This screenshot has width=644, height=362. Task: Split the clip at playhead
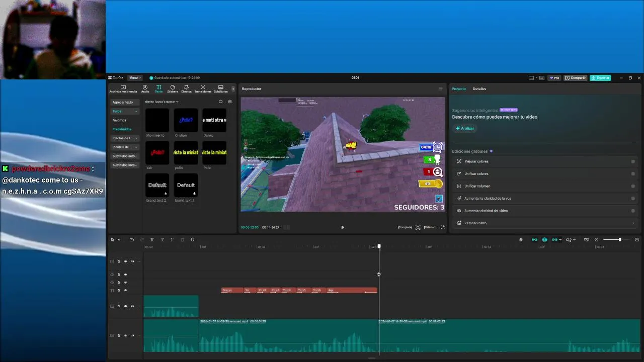[x=152, y=240]
